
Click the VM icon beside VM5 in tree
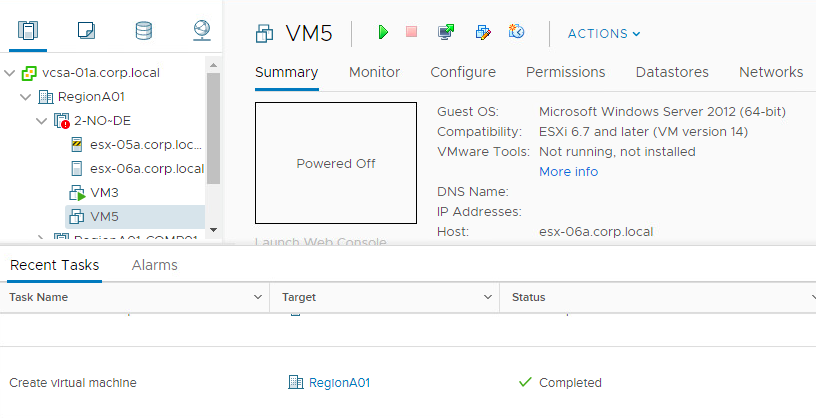click(x=77, y=217)
